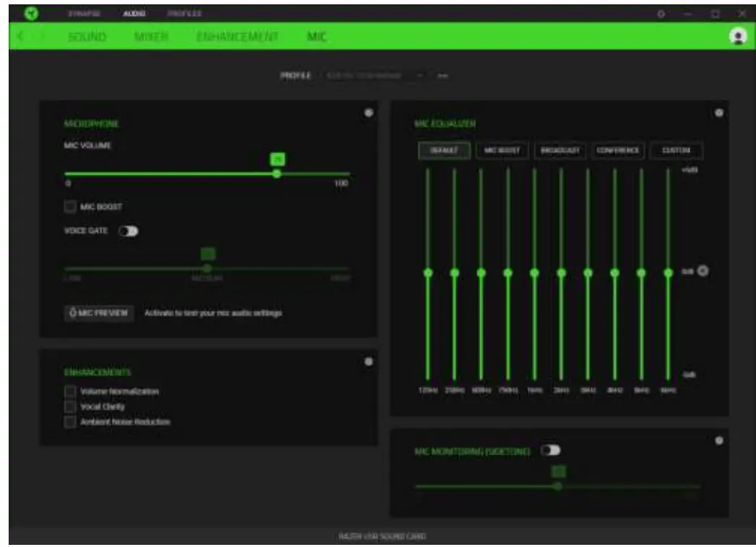Viewport: 756px width, 547px height.
Task: Click the Razer logo icon
Action: pos(31,13)
